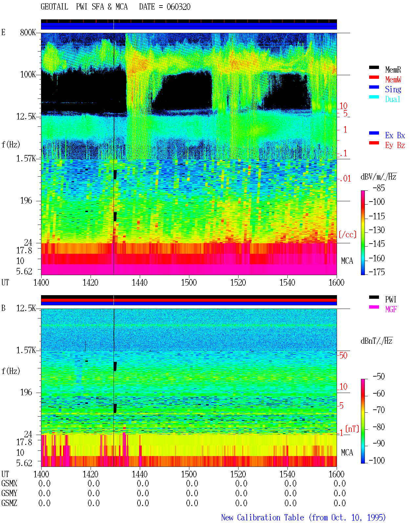
Task: Select the "-175" color scale value
Action: point(377,272)
